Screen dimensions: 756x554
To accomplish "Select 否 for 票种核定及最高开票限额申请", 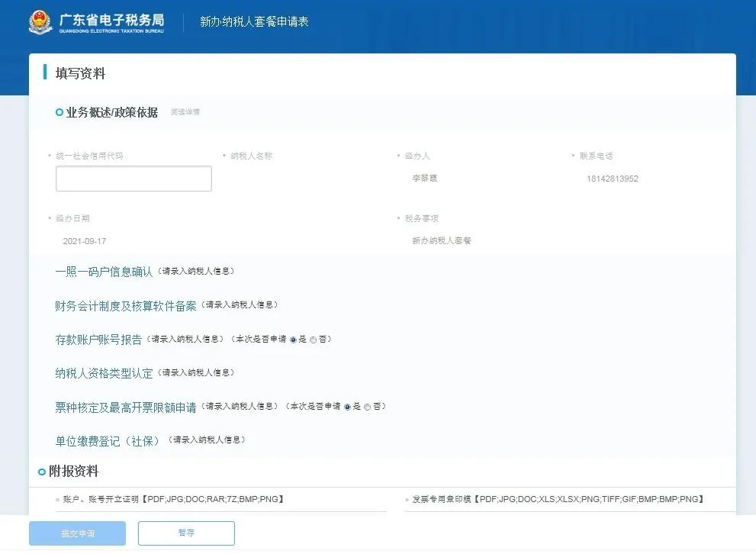I will tap(367, 407).
